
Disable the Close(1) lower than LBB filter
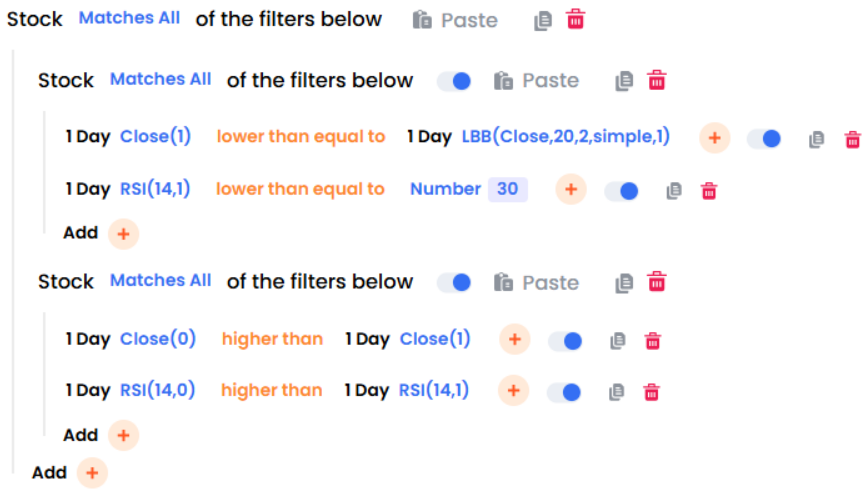tap(765, 139)
